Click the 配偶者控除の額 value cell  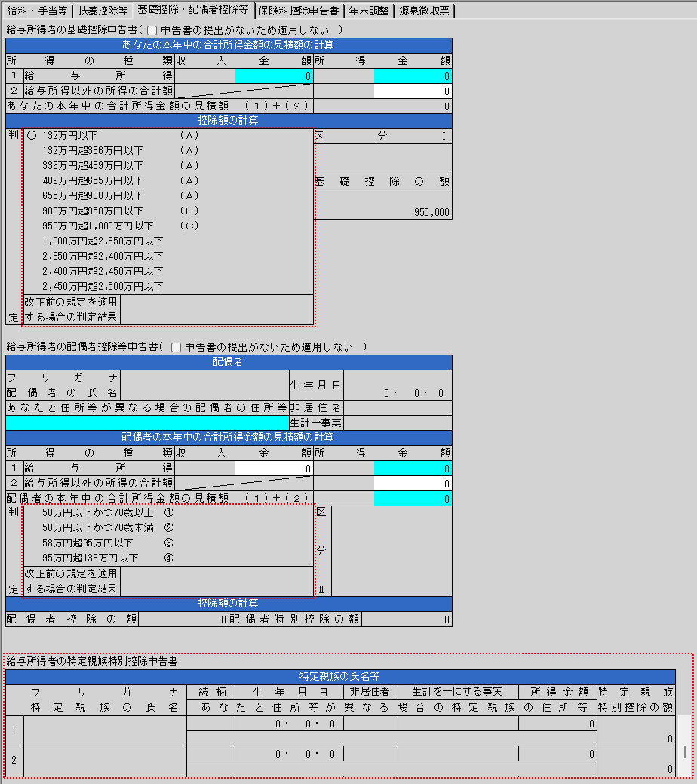tap(183, 620)
